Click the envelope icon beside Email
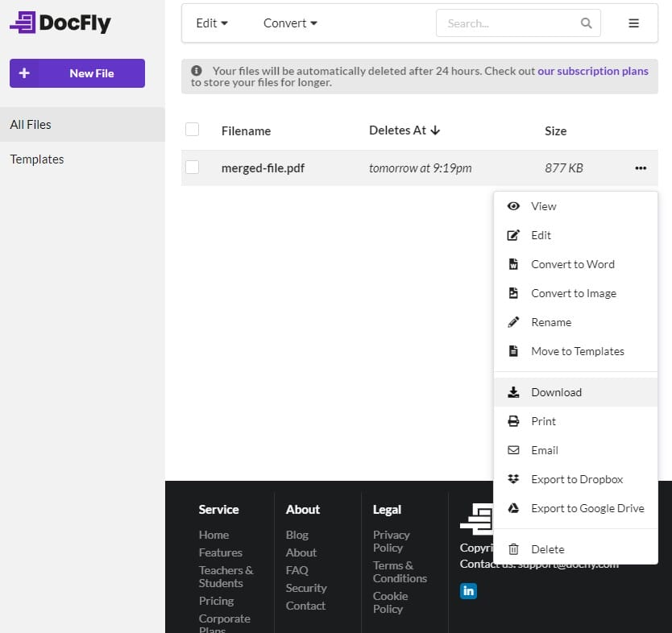Image resolution: width=672 pixels, height=633 pixels. [x=513, y=450]
